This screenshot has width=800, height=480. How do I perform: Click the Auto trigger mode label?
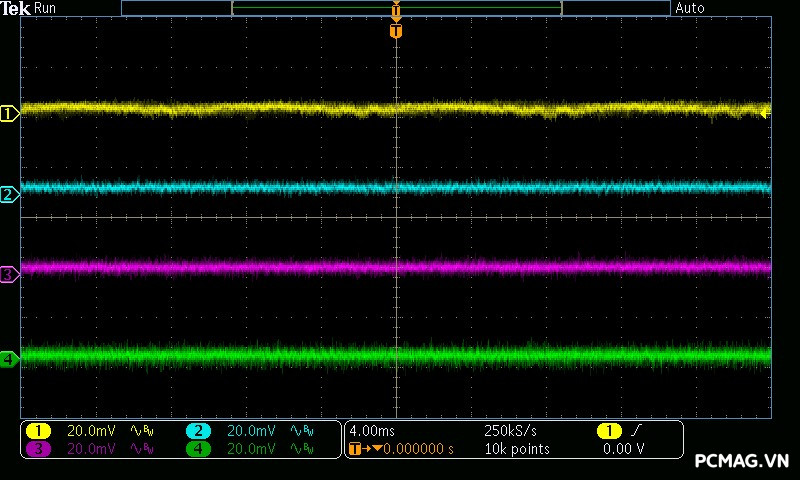coord(690,8)
